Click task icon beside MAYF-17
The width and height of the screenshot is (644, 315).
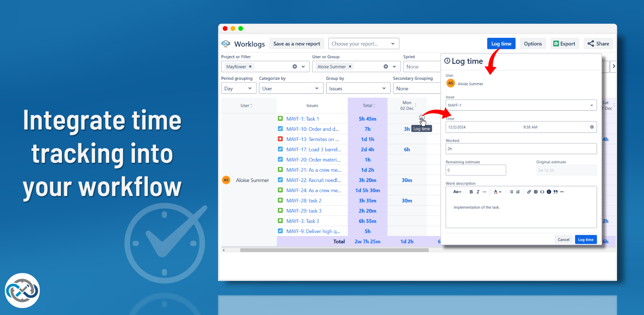[280, 149]
